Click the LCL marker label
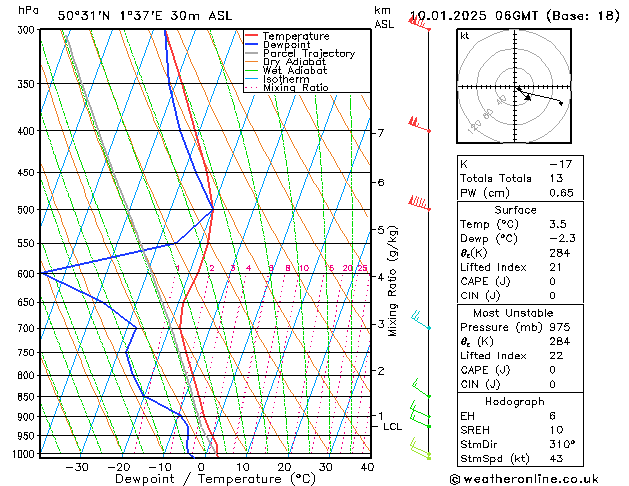Viewport: 629px width, 486px height. pyautogui.click(x=392, y=427)
